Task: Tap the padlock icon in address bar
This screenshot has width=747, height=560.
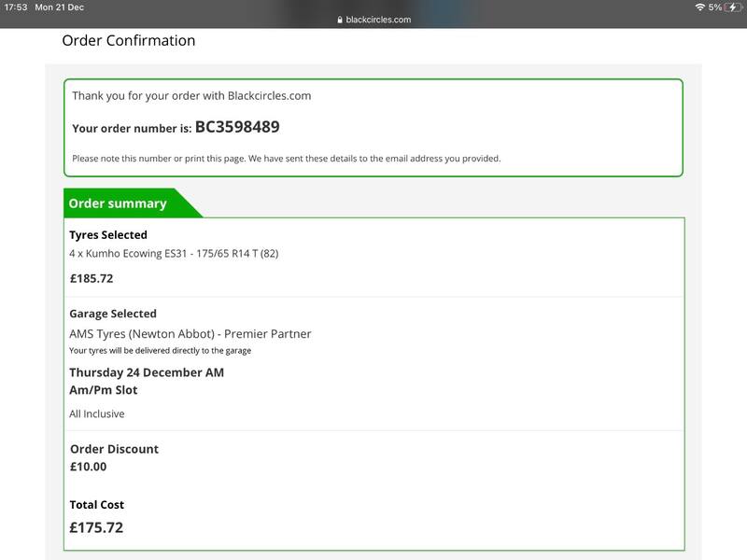Action: click(x=340, y=20)
